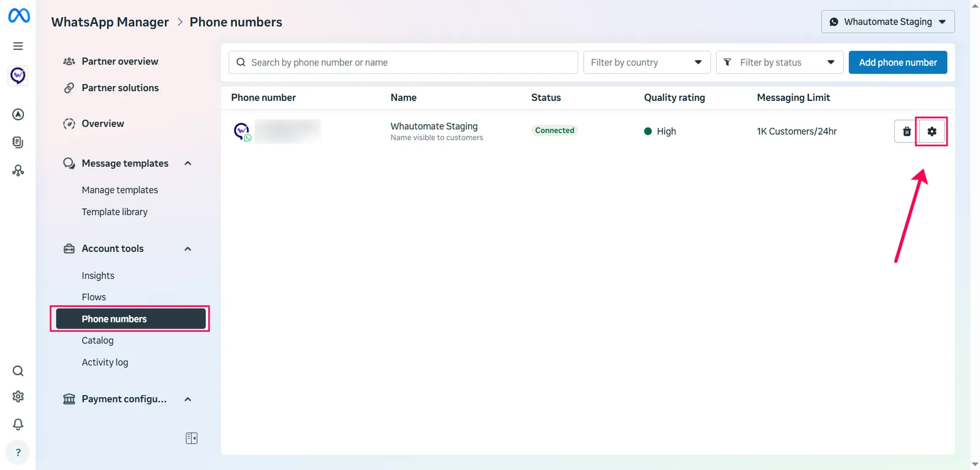Collapse the Message templates section
Viewport: 980px width, 470px height.
click(x=188, y=163)
